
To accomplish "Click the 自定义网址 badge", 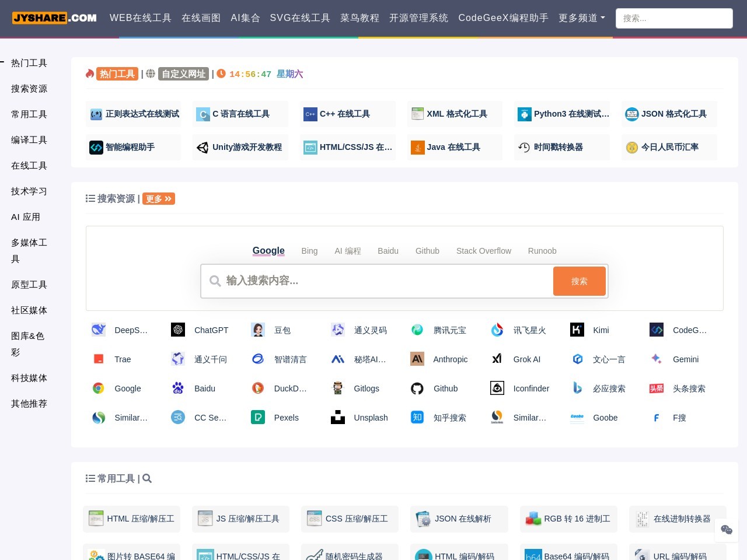I will point(184,74).
